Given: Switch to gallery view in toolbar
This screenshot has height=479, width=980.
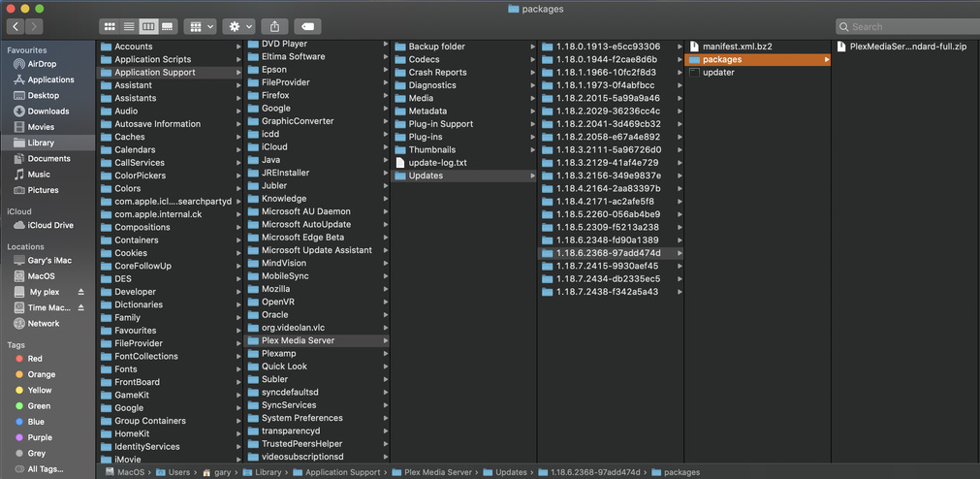Looking at the screenshot, I should 168,26.
